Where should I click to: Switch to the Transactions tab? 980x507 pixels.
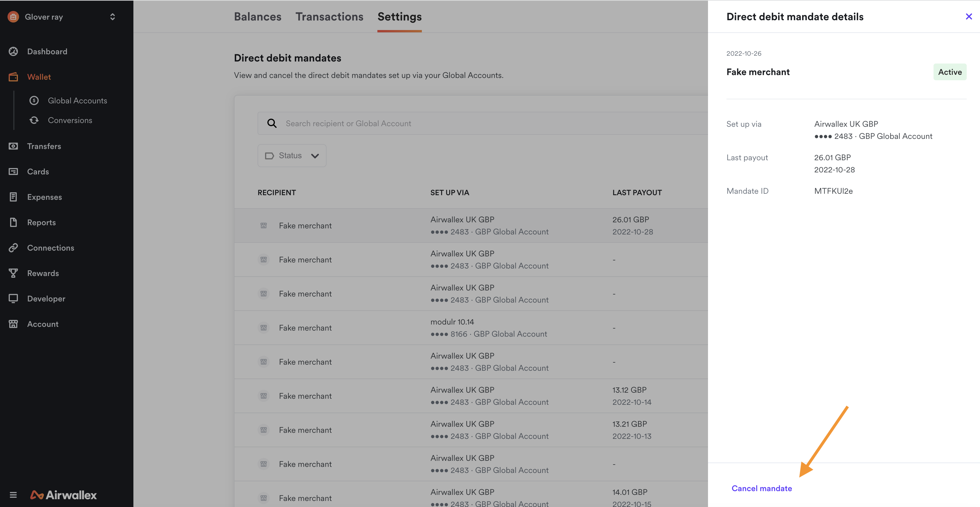coord(329,17)
